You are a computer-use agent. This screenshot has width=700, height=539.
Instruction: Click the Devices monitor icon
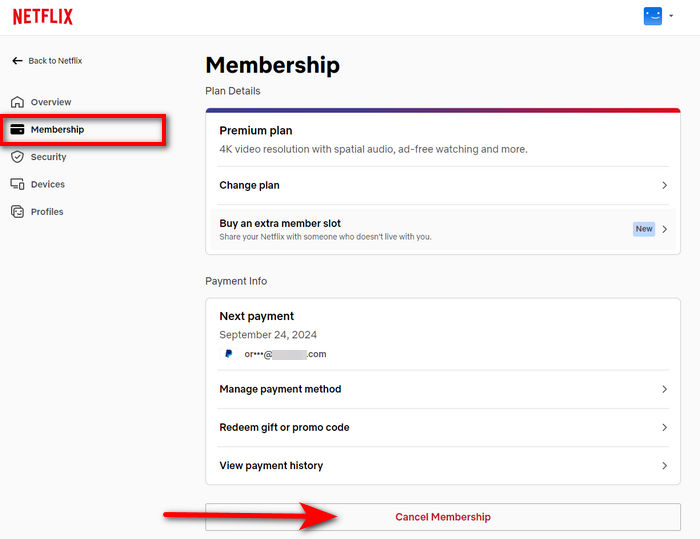(x=17, y=184)
